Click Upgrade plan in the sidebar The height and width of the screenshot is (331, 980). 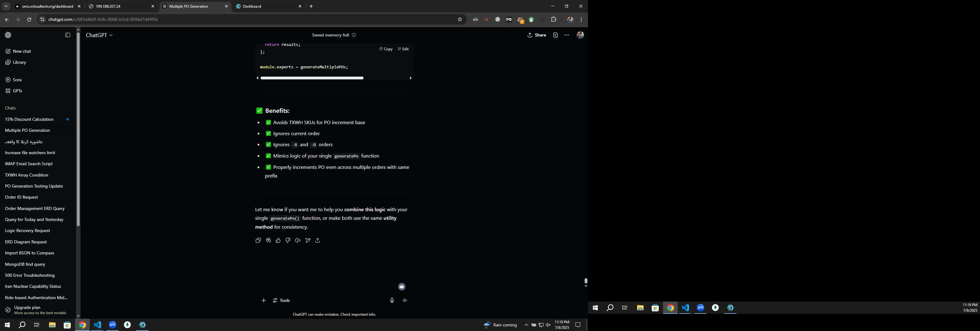(37, 310)
